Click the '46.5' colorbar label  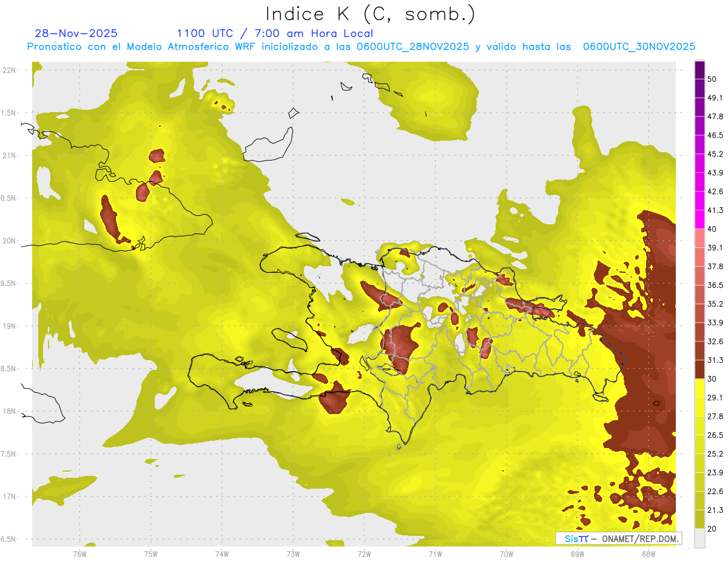715,135
